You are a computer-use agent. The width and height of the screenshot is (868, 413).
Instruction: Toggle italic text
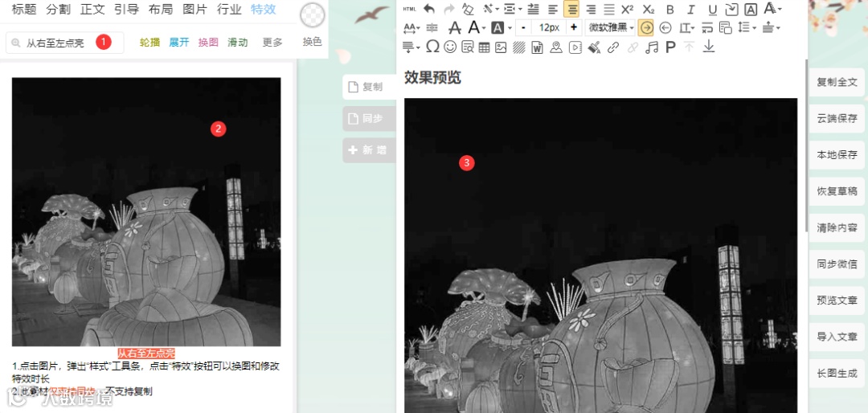(691, 10)
